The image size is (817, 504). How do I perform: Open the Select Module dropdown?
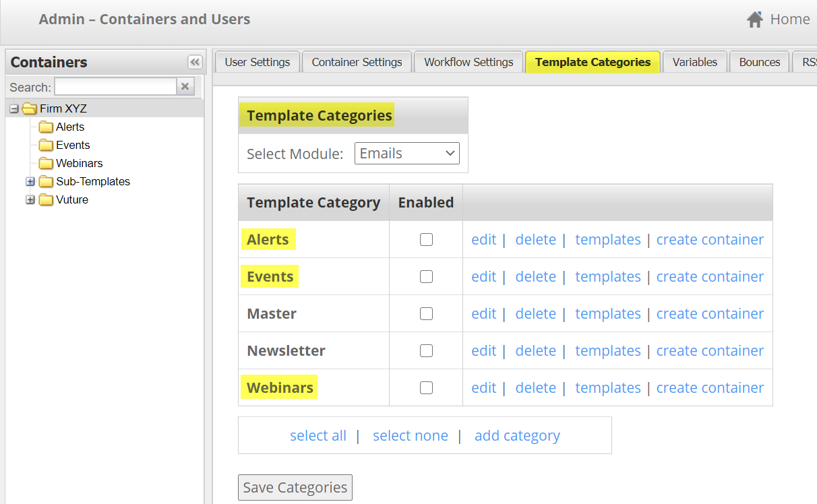tap(406, 153)
